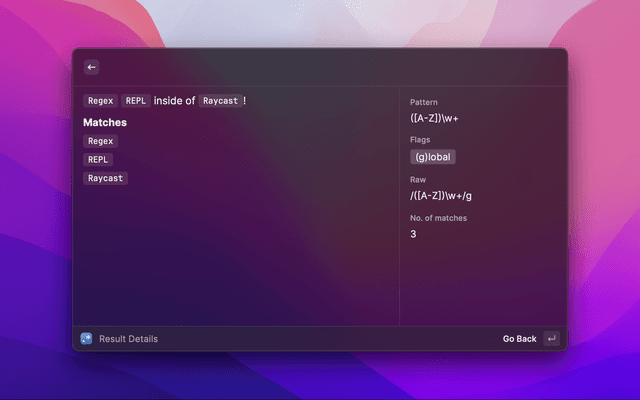Click the Matches heading

[105, 122]
